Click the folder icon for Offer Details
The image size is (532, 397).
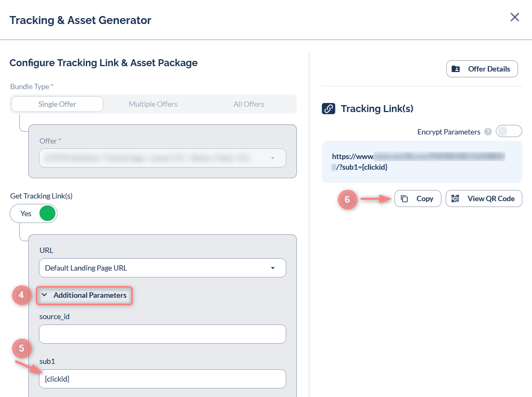[x=456, y=69]
